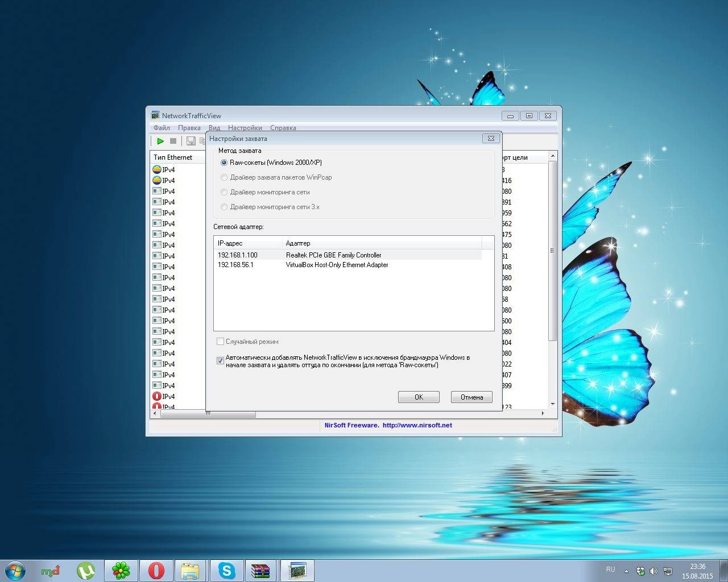Select Драйвер захвата пакетов WinPcap option
The image size is (728, 582).
tap(276, 177)
